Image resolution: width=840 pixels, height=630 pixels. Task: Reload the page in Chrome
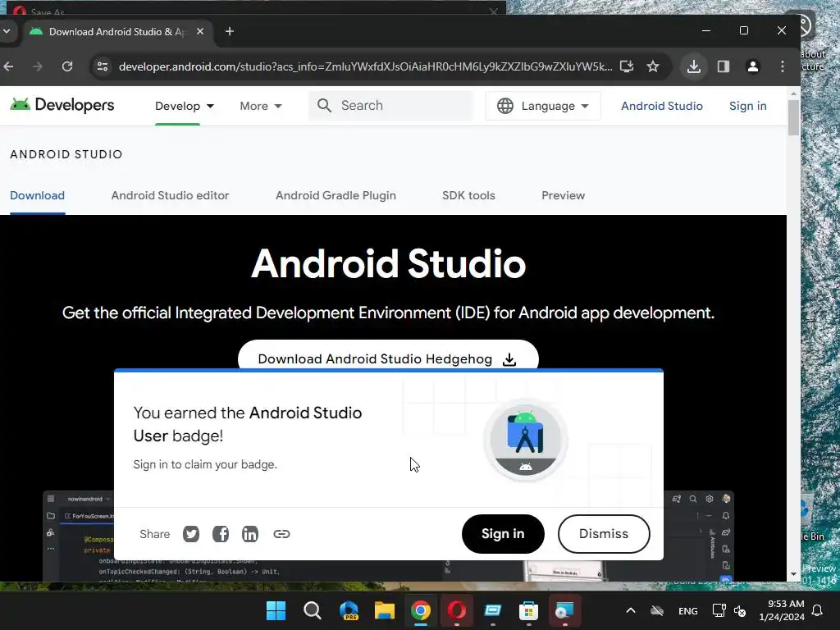pyautogui.click(x=67, y=66)
